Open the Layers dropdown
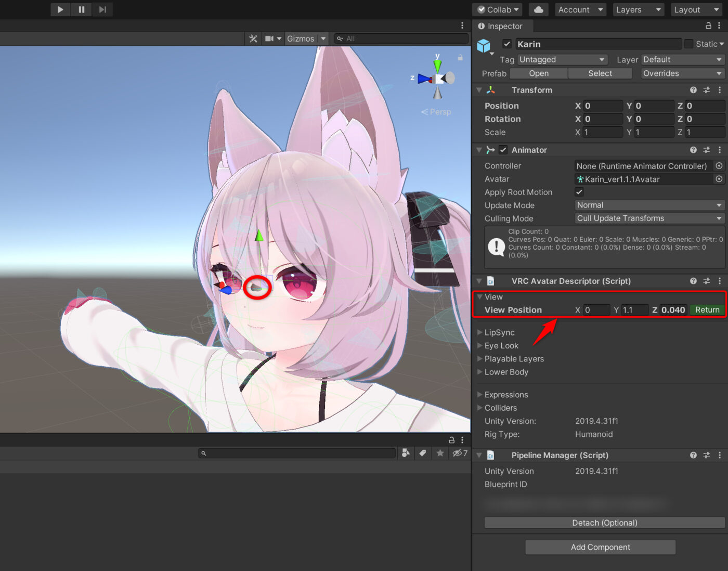Screen dimensions: 728x571 [639, 9]
